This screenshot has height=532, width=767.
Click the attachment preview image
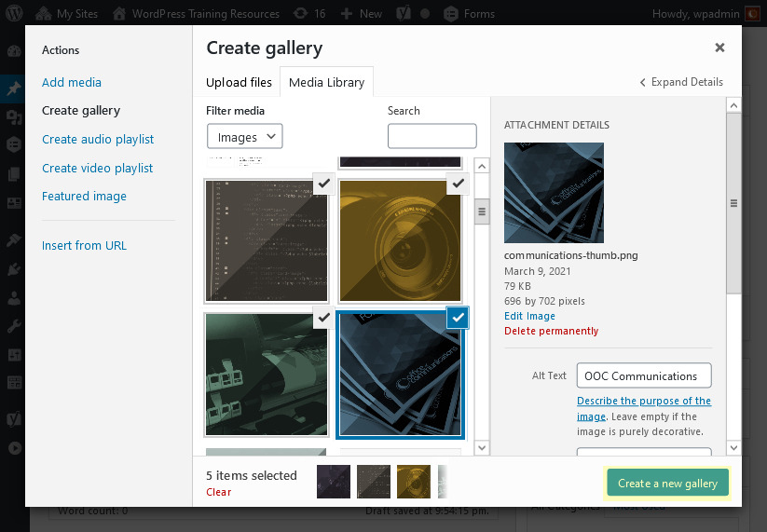(x=554, y=193)
